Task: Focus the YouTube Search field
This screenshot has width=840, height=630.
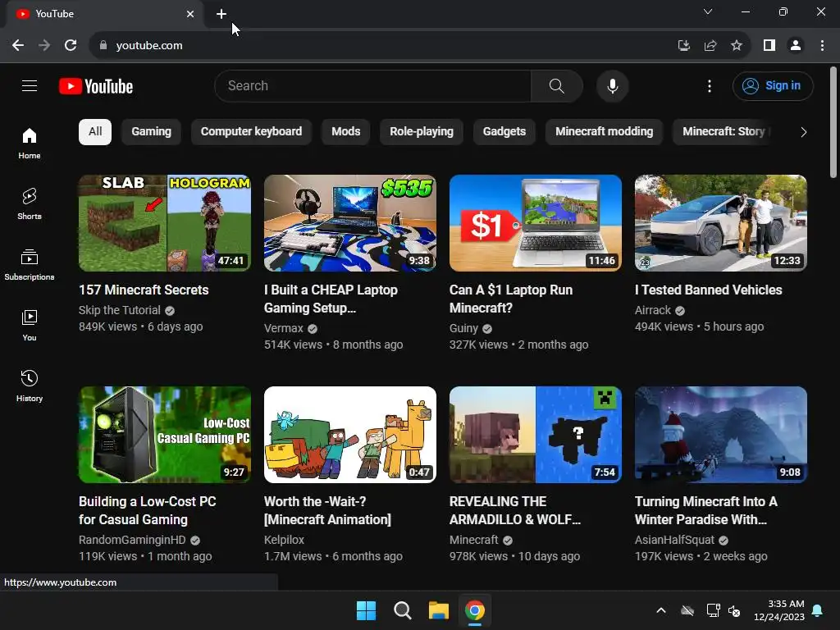Action: point(373,85)
